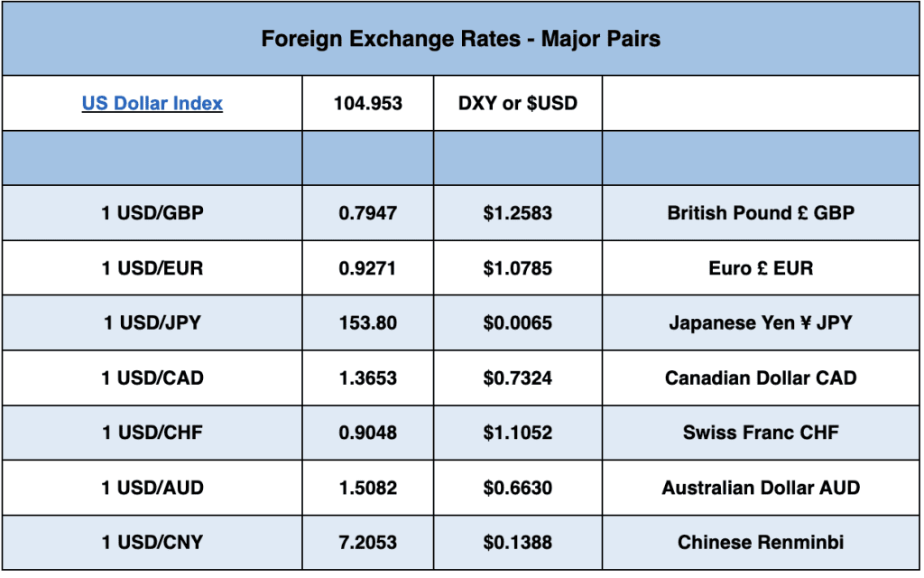This screenshot has width=924, height=578.
Task: Click the British Pound £ GBP cell
Action: [x=761, y=213]
